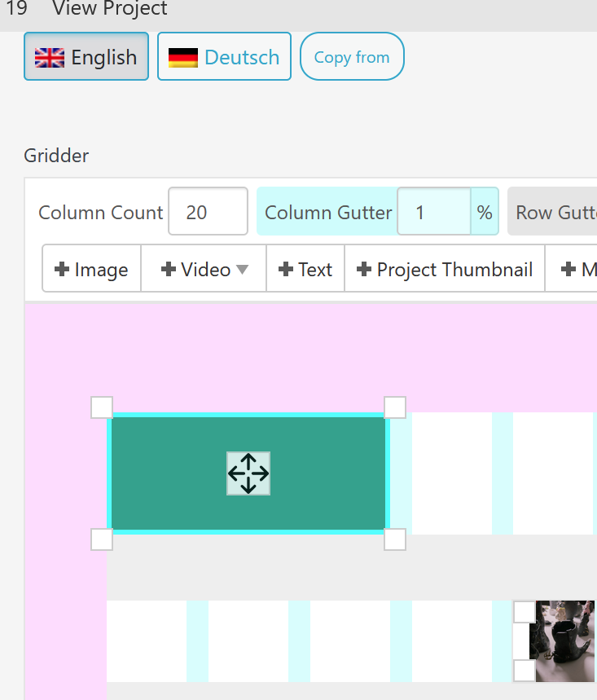Screen dimensions: 597x700
Task: Add a Text element to grid
Action: click(305, 270)
